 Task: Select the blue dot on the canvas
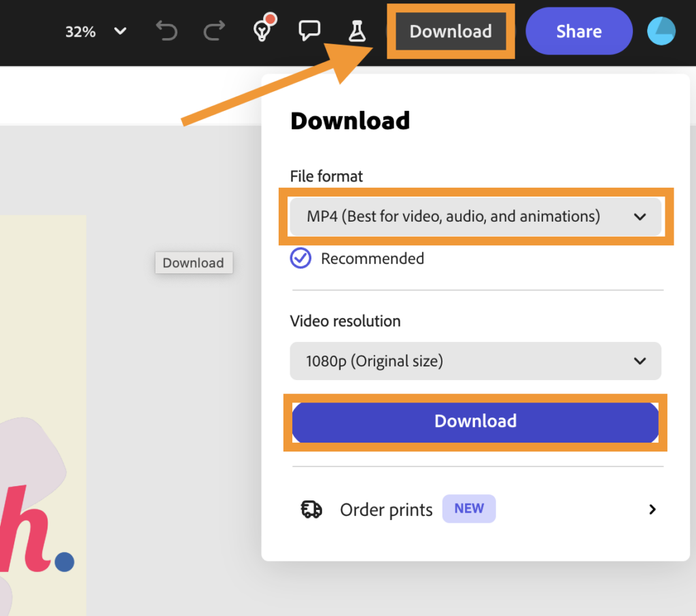65,562
